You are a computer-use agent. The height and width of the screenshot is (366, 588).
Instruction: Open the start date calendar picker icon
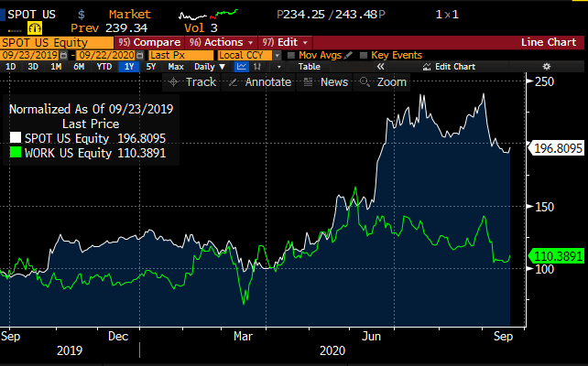tap(63, 56)
